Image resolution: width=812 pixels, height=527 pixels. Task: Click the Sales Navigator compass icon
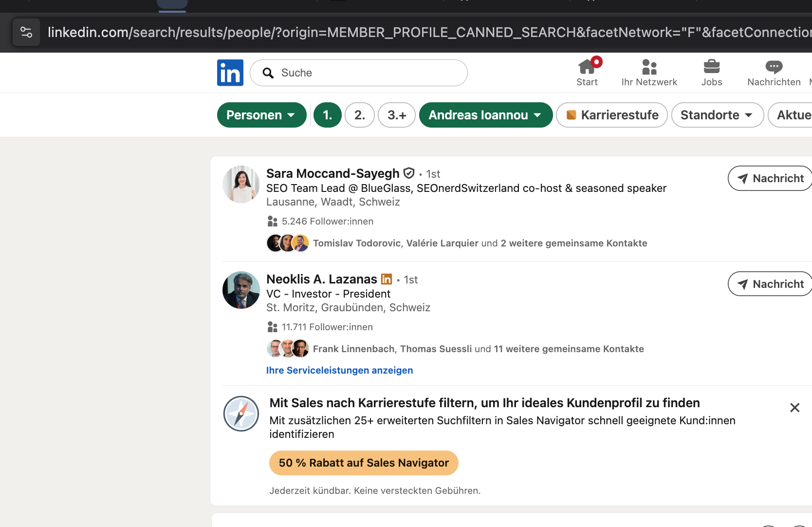click(x=241, y=414)
